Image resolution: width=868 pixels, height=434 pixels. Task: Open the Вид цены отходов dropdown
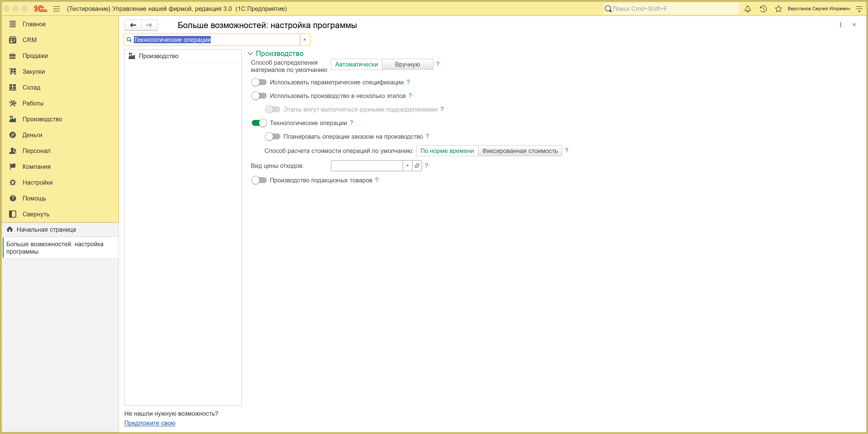[408, 166]
